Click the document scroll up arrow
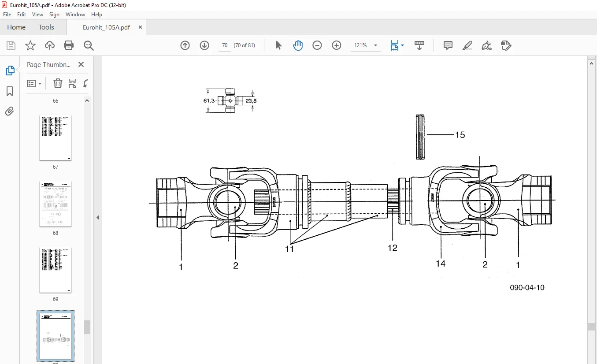The width and height of the screenshot is (597, 364). (592, 63)
